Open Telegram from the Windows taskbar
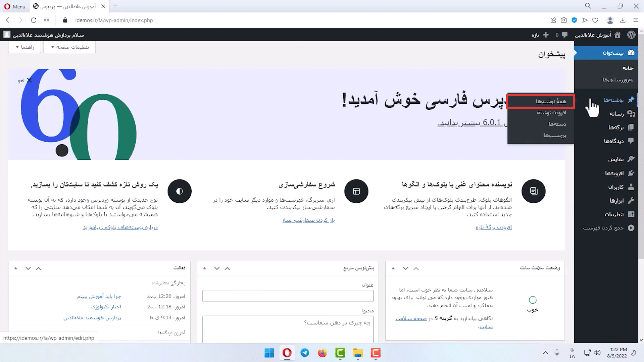644x362 pixels. (x=305, y=353)
